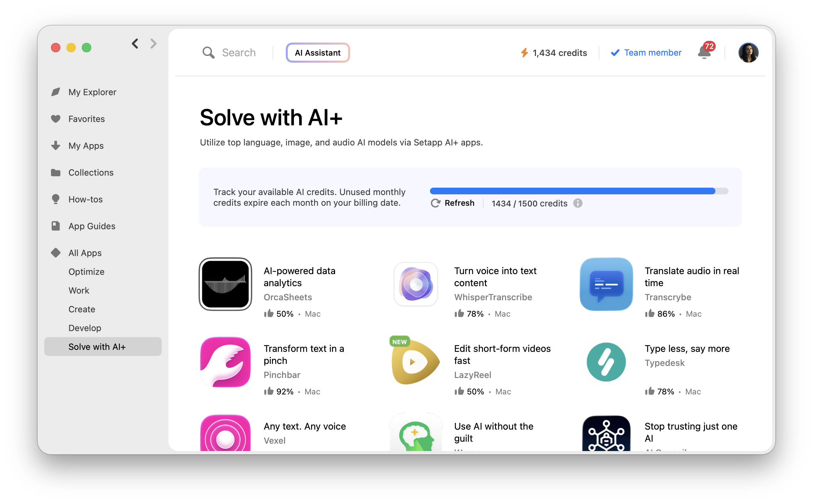Click the My Explorer leaf icon
813x504 pixels.
(x=56, y=92)
